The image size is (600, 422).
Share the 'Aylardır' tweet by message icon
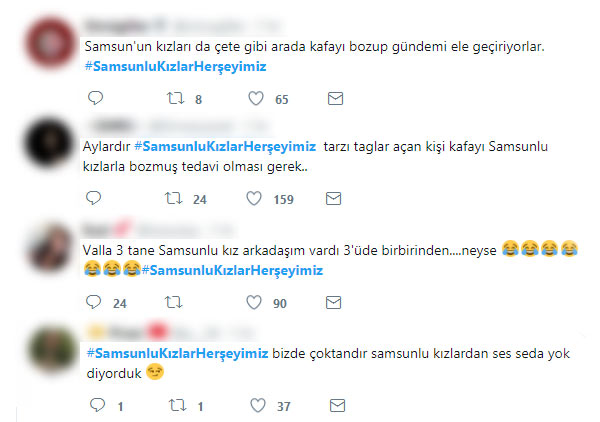333,199
